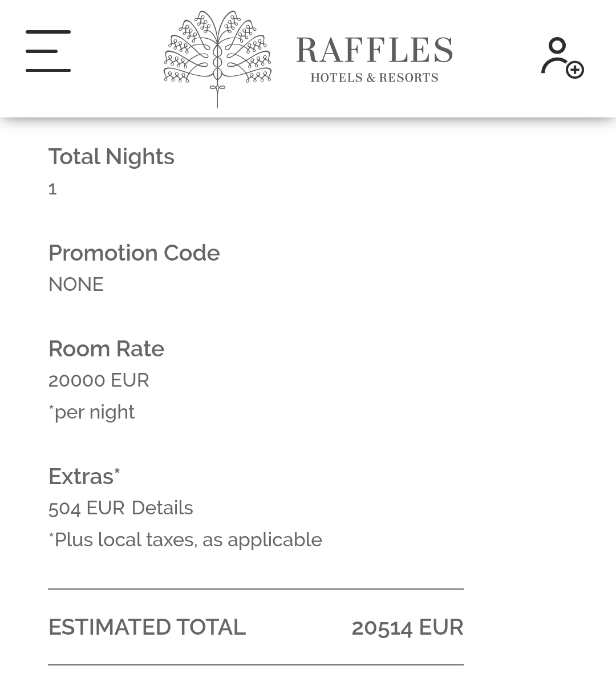Select the NONE promotion code value

(76, 284)
